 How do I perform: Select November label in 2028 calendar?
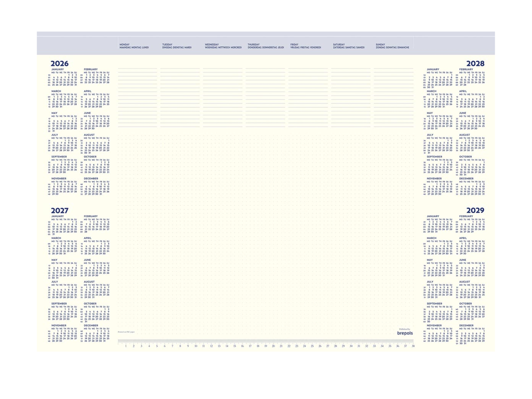pos(434,179)
